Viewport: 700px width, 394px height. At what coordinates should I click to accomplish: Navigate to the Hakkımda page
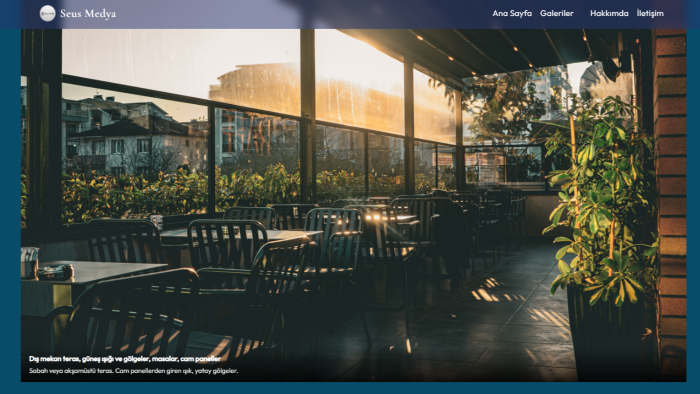(609, 13)
